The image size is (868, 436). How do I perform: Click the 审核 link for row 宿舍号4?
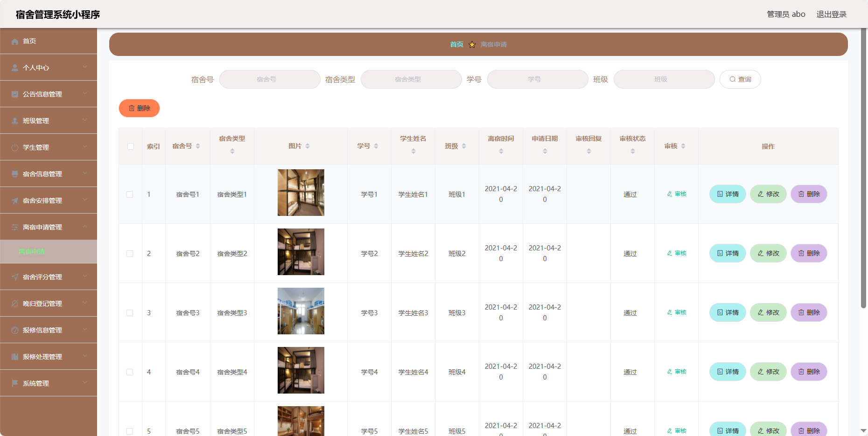click(x=677, y=372)
